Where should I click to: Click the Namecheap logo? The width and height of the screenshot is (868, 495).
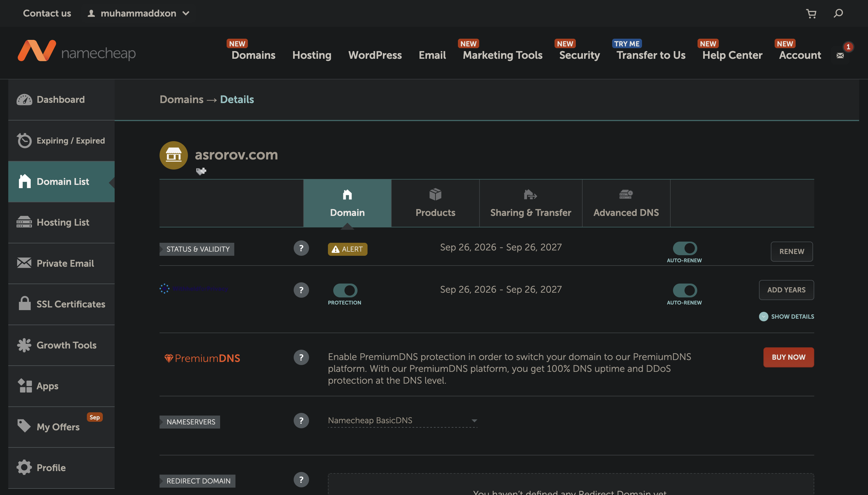[77, 51]
